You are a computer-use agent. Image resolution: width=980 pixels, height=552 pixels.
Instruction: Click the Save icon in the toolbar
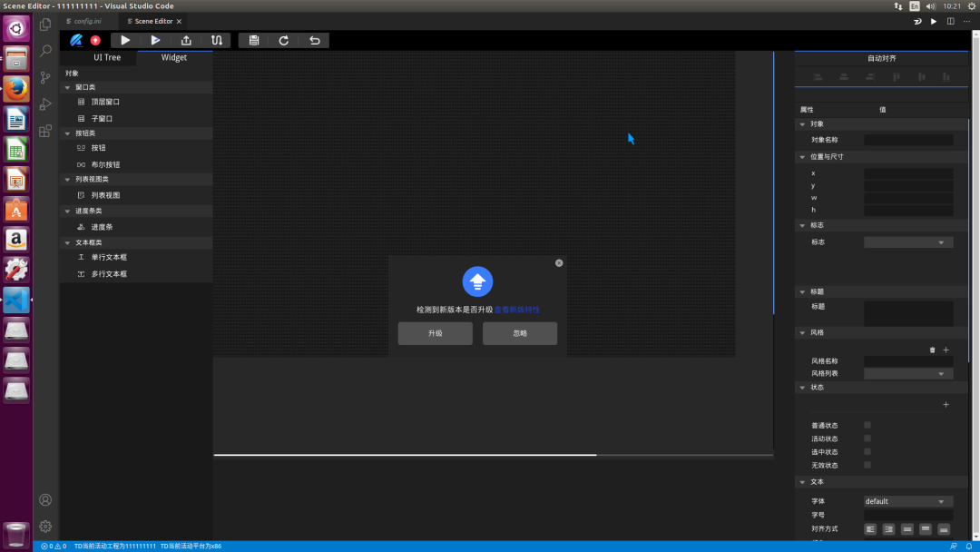254,40
